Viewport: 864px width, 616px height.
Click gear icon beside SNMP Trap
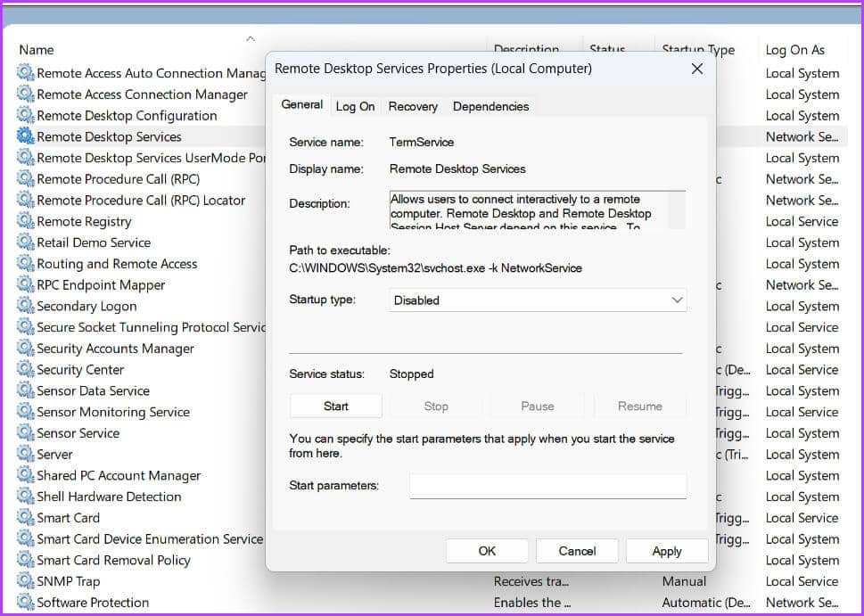25,580
